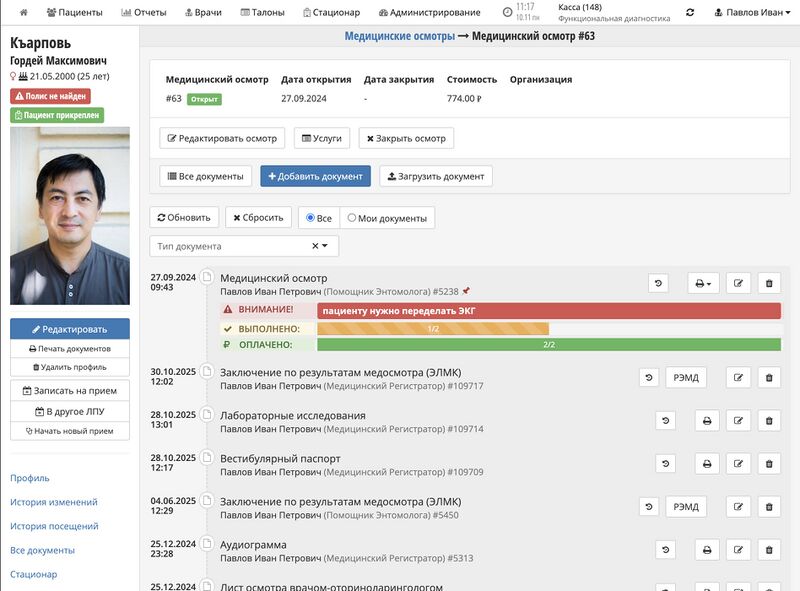The width and height of the screenshot is (800, 591).
Task: Delete the Лабораторные исследования document
Action: coord(769,421)
